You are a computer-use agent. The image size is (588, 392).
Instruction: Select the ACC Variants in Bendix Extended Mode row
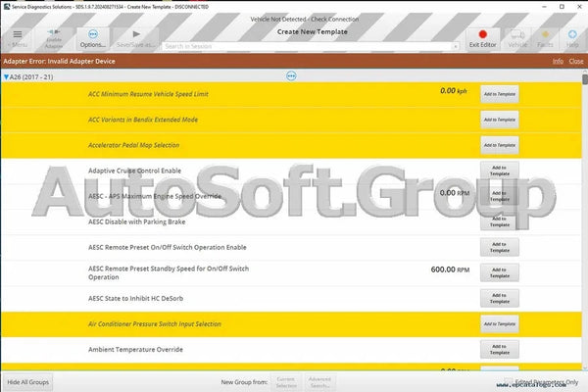click(x=291, y=120)
